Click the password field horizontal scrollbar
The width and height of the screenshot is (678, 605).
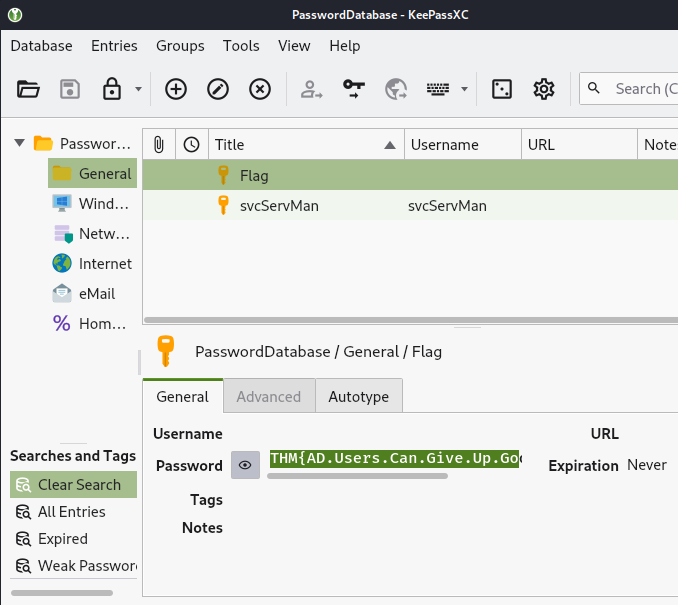[357, 476]
